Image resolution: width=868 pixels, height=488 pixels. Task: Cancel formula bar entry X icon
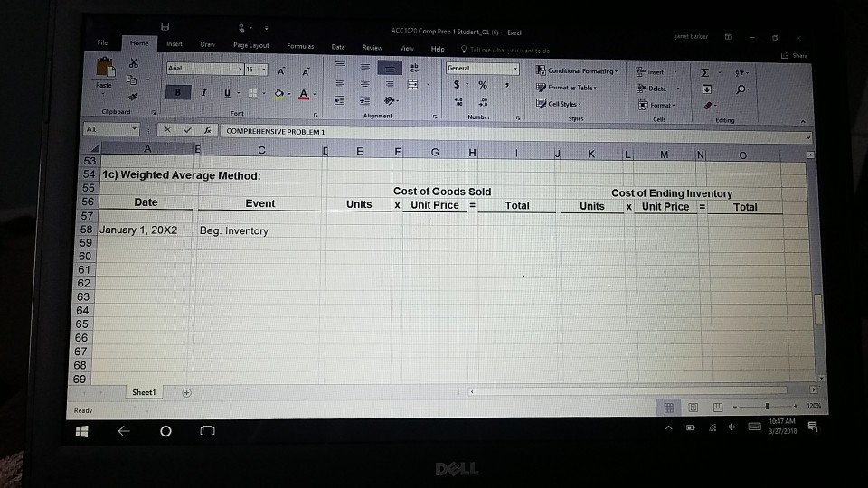click(167, 130)
